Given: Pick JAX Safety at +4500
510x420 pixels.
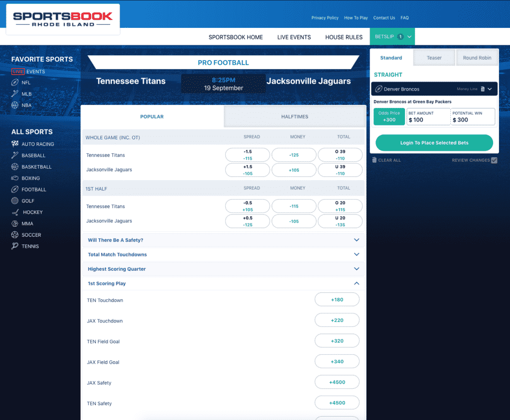Looking at the screenshot, I should click(x=337, y=382).
